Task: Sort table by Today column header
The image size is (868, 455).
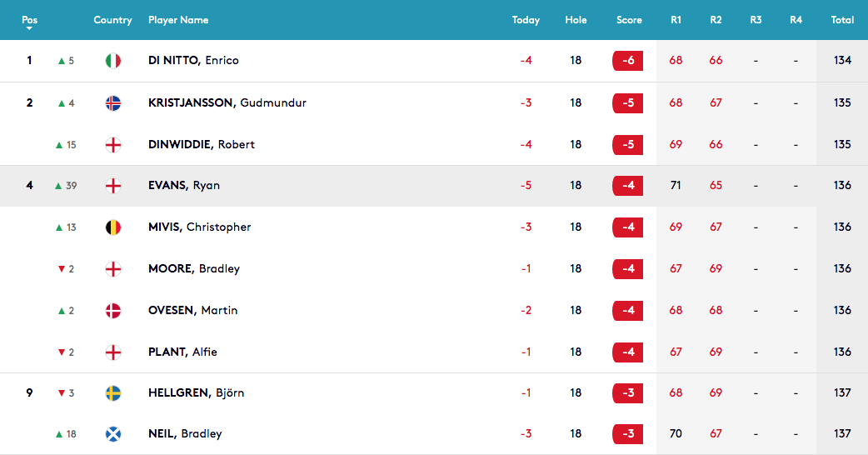Action: click(526, 20)
